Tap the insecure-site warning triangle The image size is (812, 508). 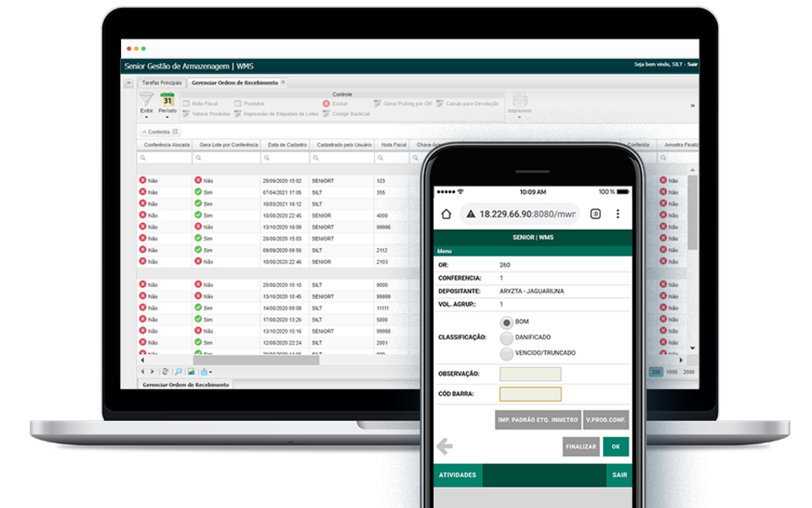[x=470, y=213]
